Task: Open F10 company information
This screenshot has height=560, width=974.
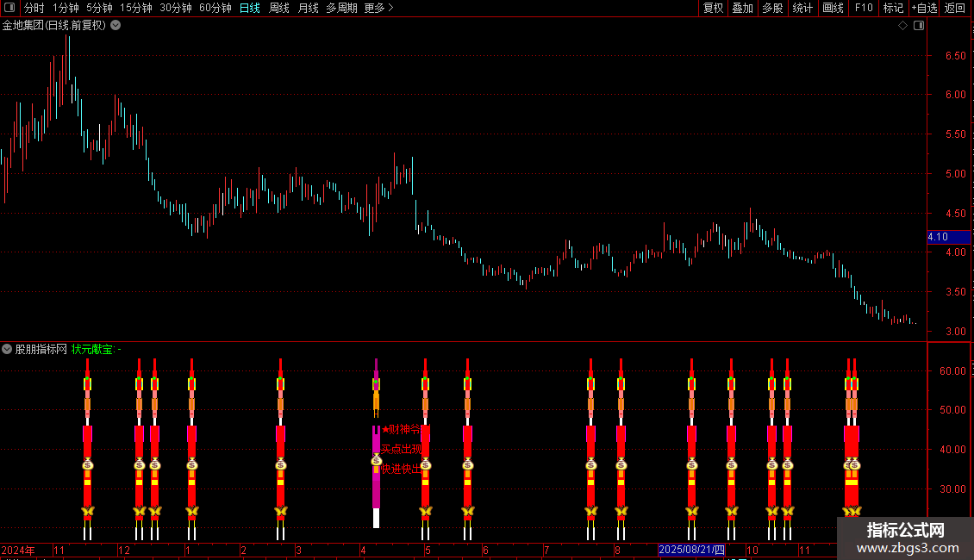Action: coord(864,8)
